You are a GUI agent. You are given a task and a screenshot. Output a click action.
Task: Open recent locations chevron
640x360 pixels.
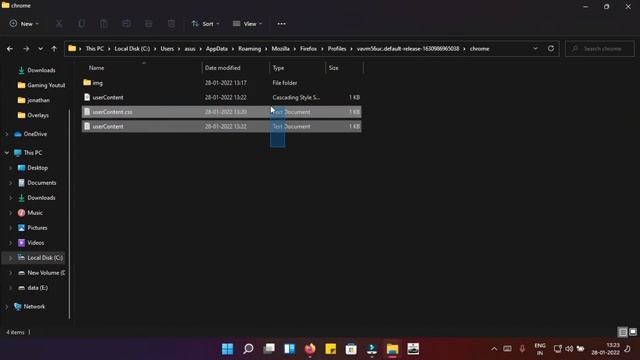[x=40, y=49]
